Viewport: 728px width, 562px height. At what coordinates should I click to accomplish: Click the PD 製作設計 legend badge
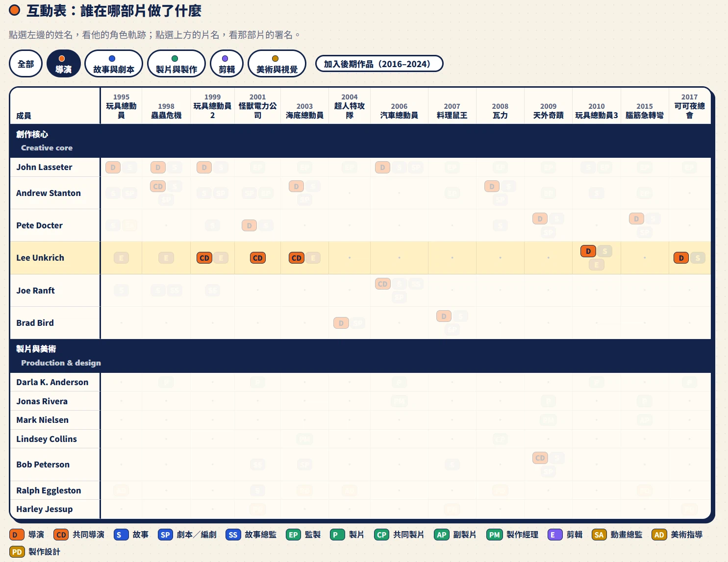tap(17, 552)
